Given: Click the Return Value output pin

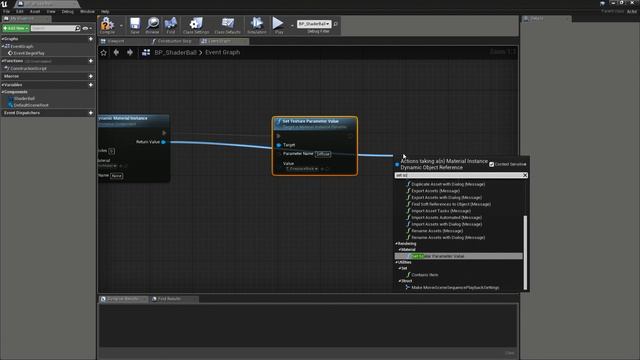Looking at the screenshot, I should [x=163, y=142].
